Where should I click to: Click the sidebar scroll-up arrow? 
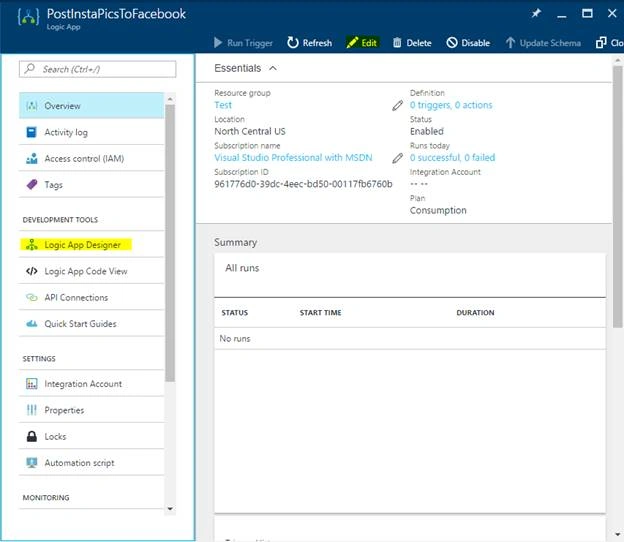pos(170,99)
